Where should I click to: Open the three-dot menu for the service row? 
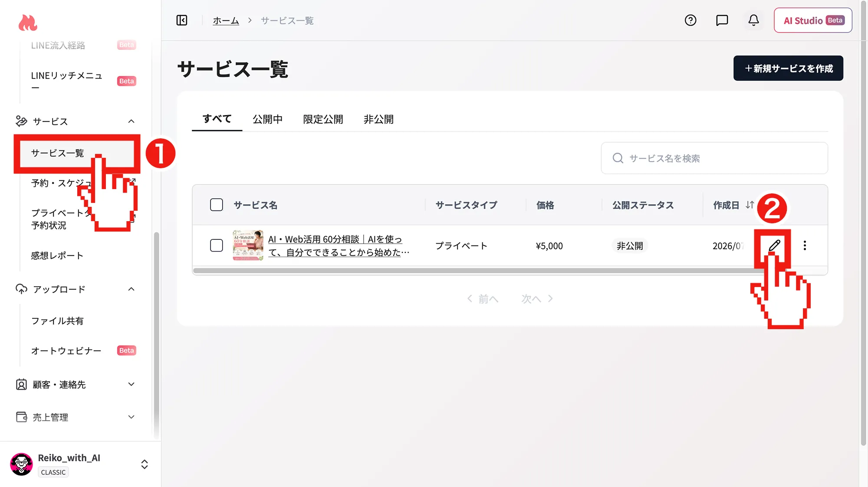coord(805,245)
